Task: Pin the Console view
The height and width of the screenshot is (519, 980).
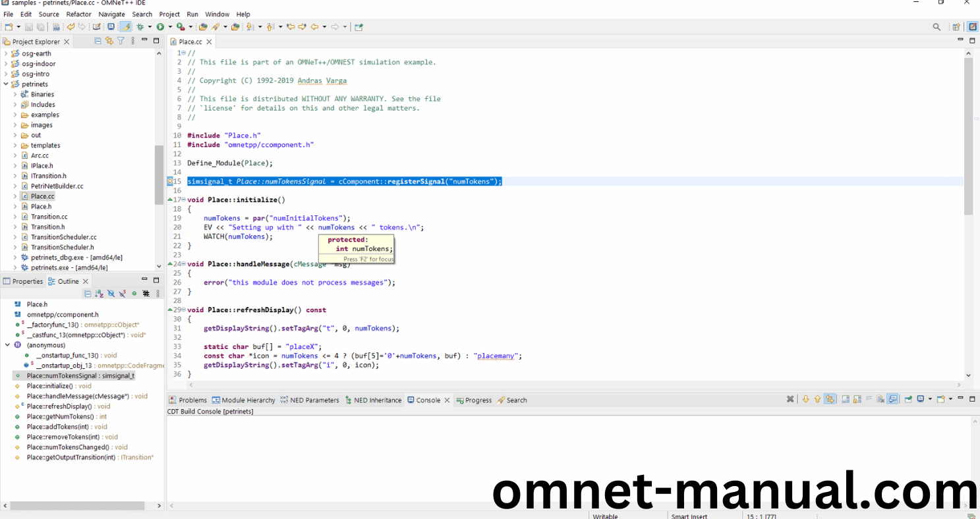Action: click(x=908, y=399)
